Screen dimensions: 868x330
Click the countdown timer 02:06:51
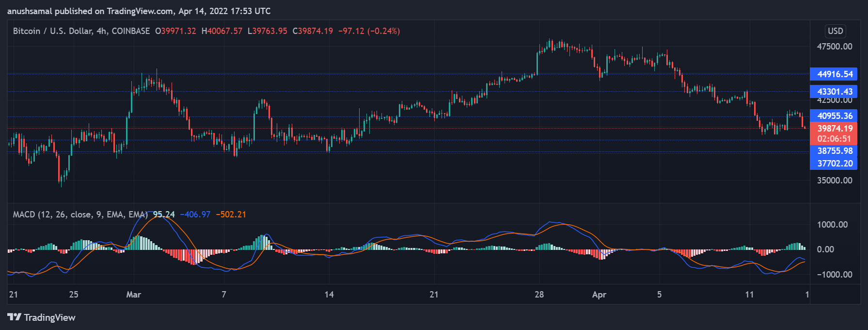coord(834,139)
